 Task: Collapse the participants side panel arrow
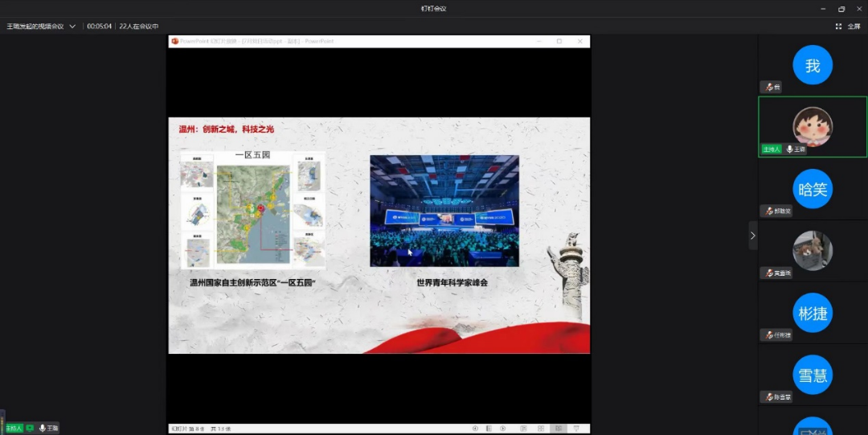click(752, 236)
